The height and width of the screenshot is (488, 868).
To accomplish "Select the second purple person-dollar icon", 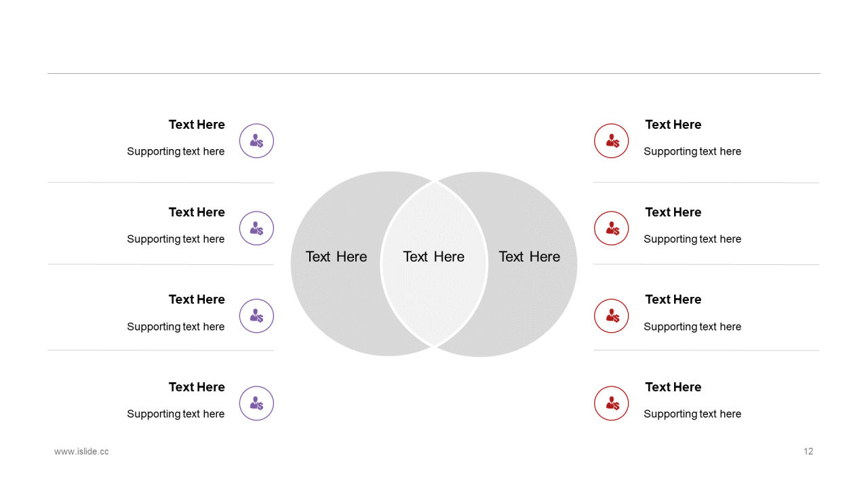I will coord(256,228).
